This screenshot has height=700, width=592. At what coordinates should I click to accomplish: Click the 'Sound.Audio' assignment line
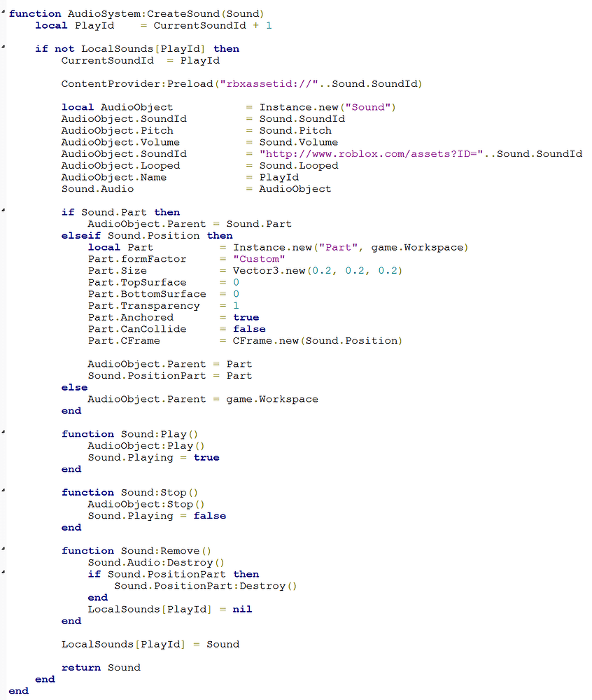pos(197,189)
